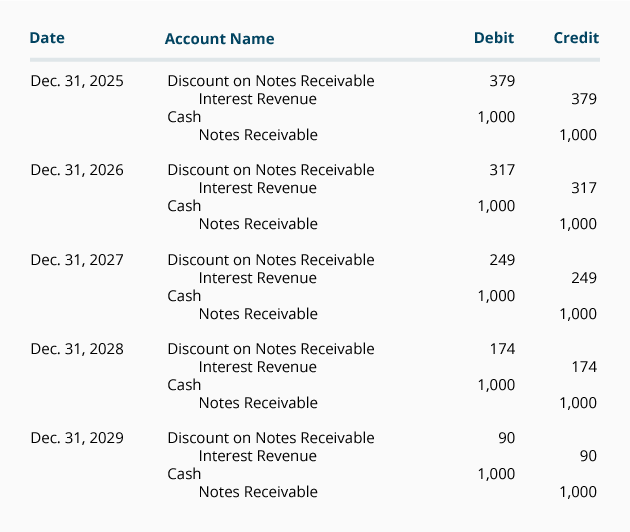Select the Dec. 31, 2028 date cell
The image size is (630, 532).
(x=77, y=349)
